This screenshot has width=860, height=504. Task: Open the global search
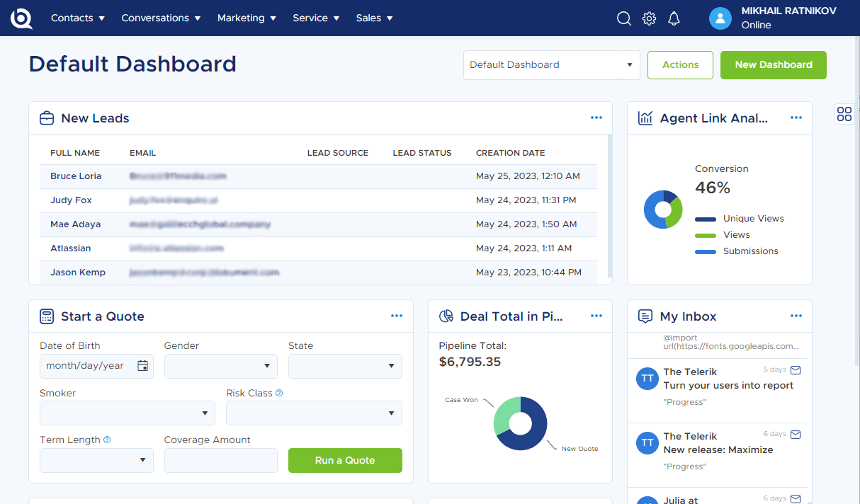[x=623, y=18]
